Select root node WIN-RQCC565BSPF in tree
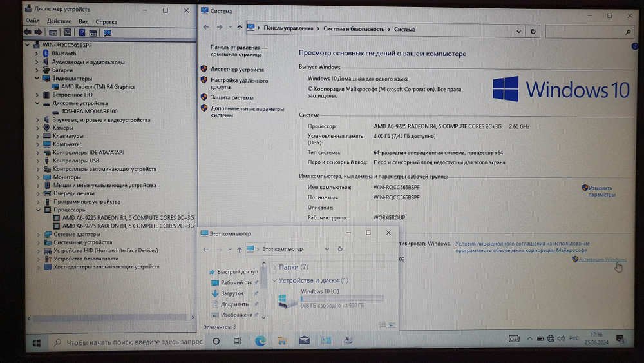This screenshot has width=644, height=363. [67, 44]
